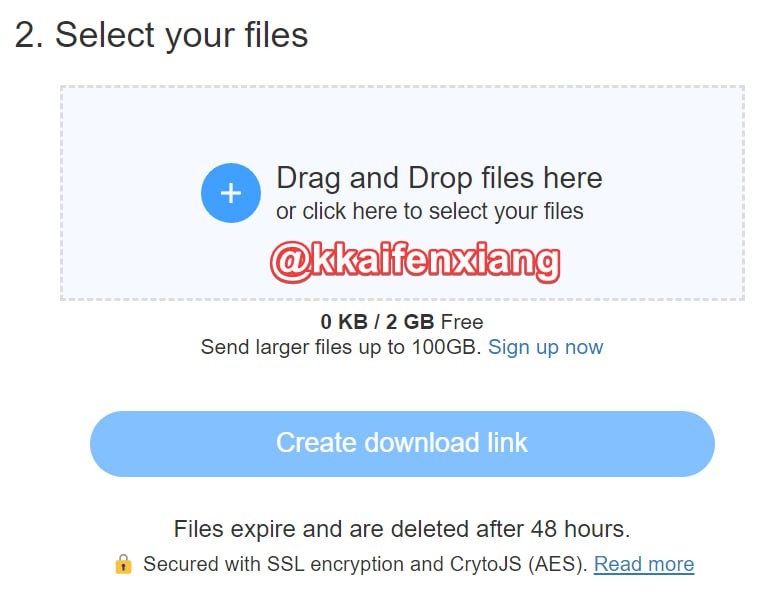Image resolution: width=761 pixels, height=609 pixels.
Task: Click the "2. Select your files" heading
Action: click(161, 35)
